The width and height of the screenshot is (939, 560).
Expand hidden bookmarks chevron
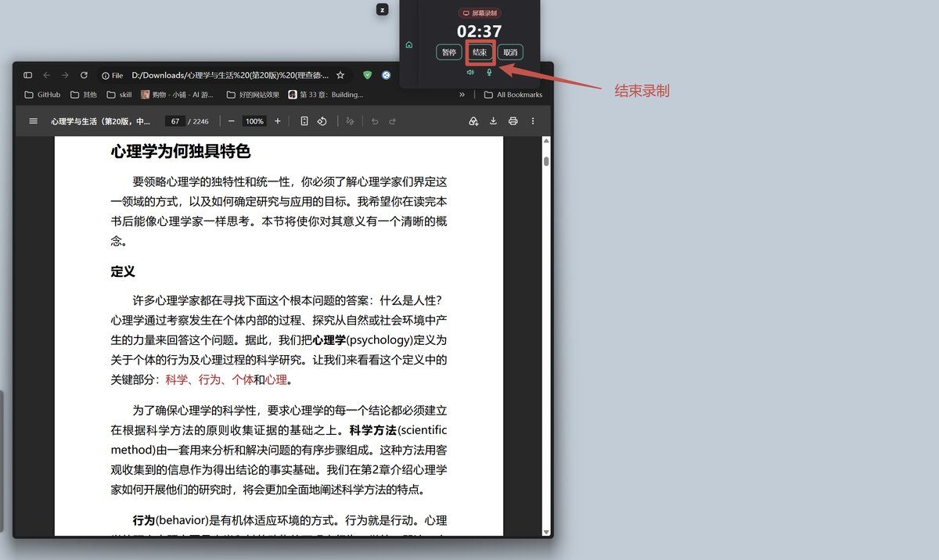click(462, 95)
